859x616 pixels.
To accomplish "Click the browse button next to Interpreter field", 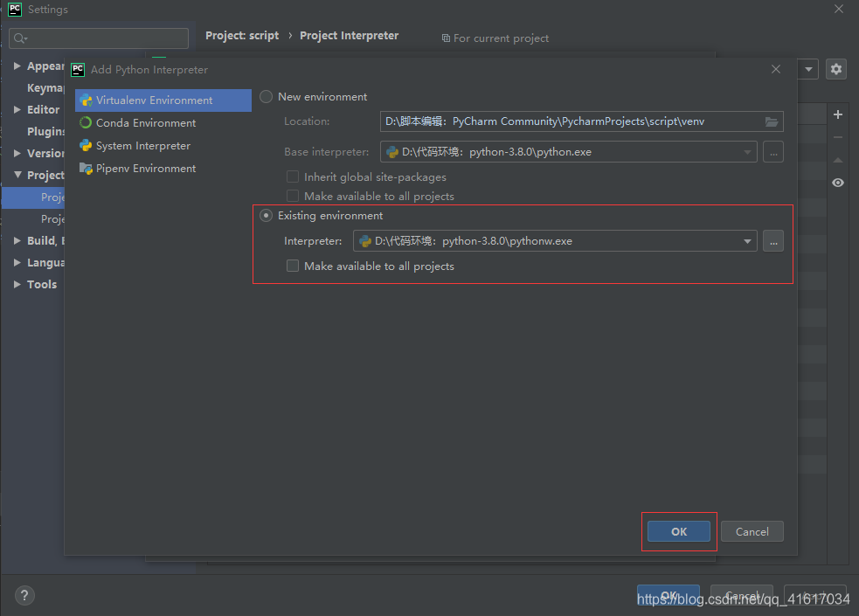I will 773,241.
